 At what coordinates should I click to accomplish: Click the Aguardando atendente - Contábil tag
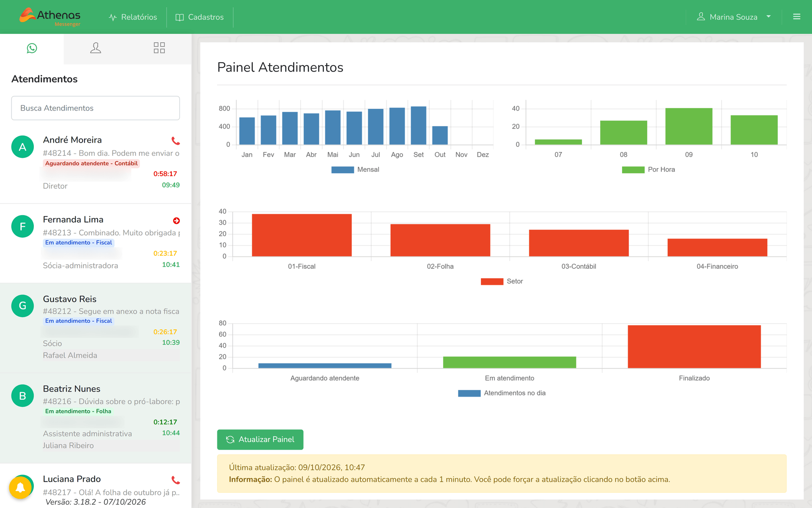[91, 163]
